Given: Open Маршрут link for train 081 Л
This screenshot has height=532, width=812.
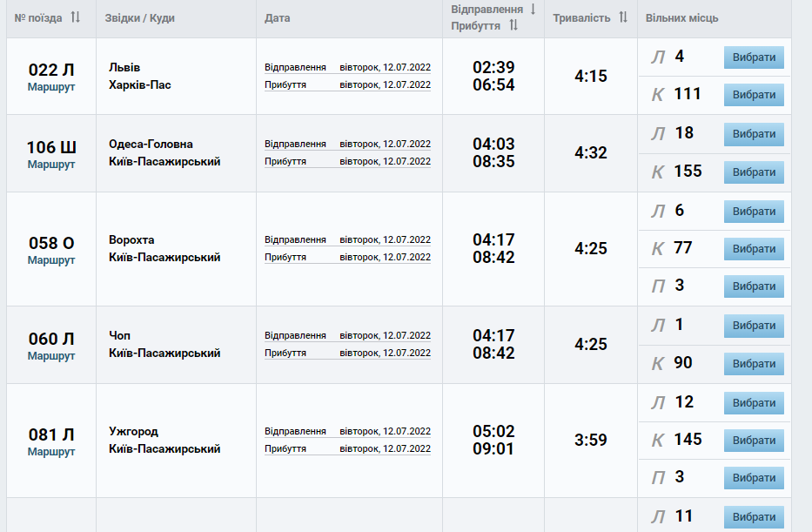Looking at the screenshot, I should click(x=51, y=451).
